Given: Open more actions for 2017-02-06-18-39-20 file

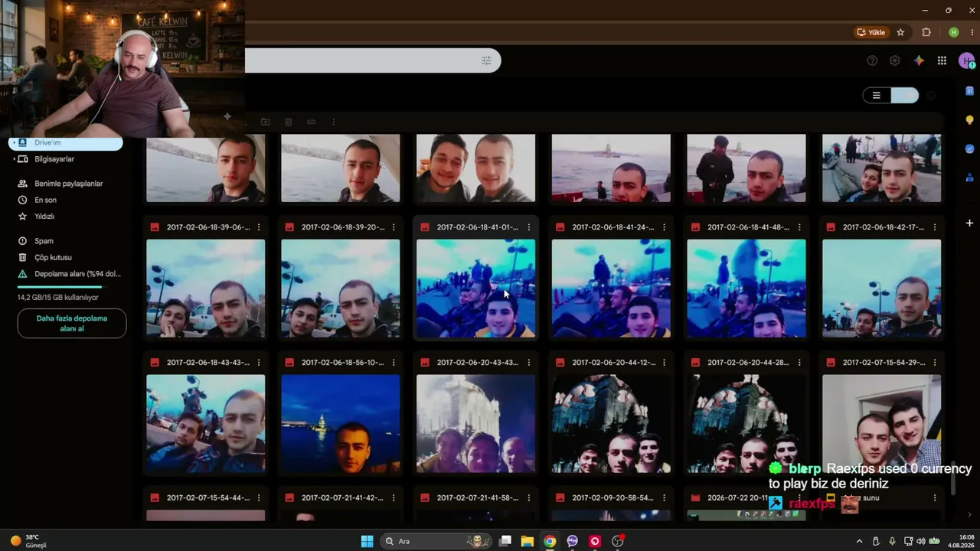Looking at the screenshot, I should point(394,227).
